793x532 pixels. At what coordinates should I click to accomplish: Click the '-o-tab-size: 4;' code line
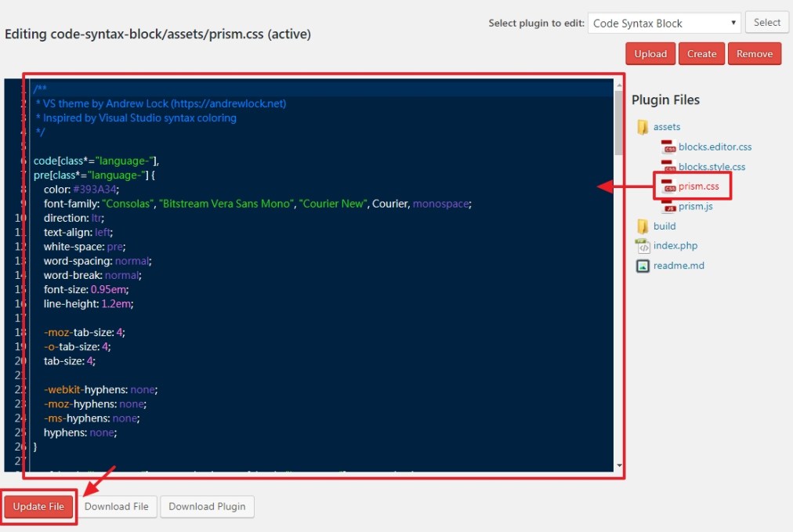(x=78, y=346)
